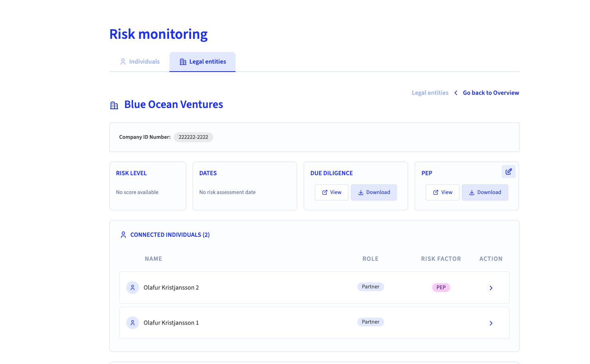Click the PEP risk factor badge
This screenshot has width=590, height=364.
pos(441,288)
